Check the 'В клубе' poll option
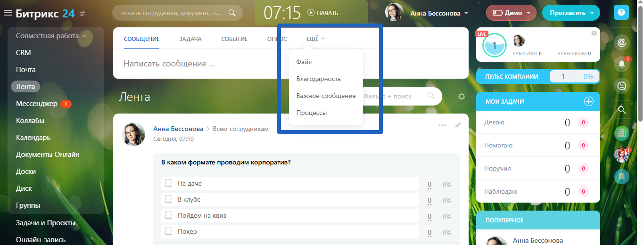Screen dimensions: 644x245 [x=168, y=199]
